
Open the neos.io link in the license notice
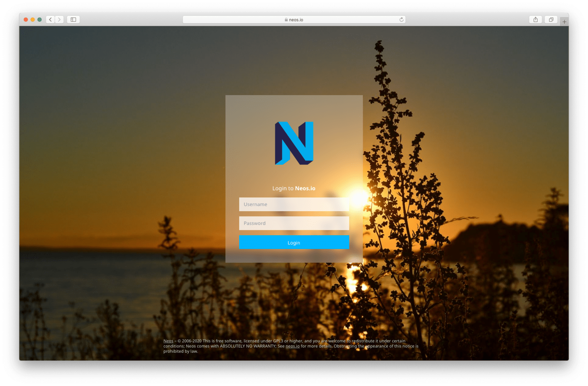click(x=293, y=346)
